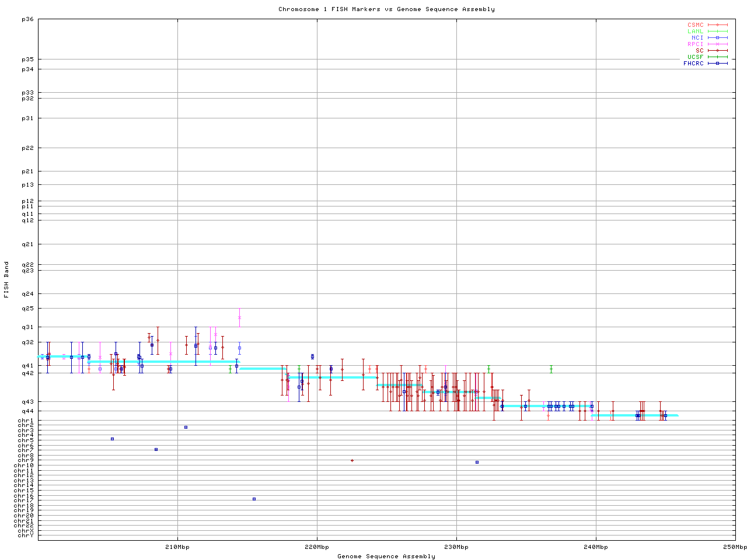Click the 210Mbp x-axis tick label
Screen dimensions: 747x560
click(177, 547)
